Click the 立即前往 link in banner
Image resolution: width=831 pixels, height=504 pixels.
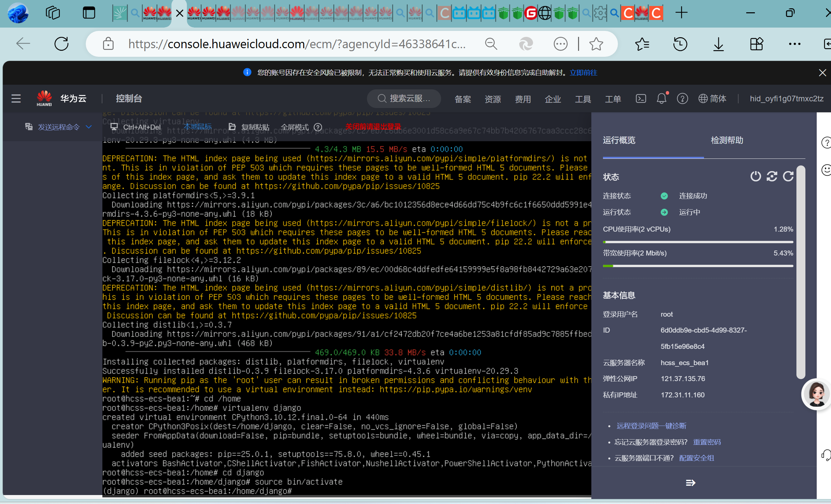coord(583,72)
